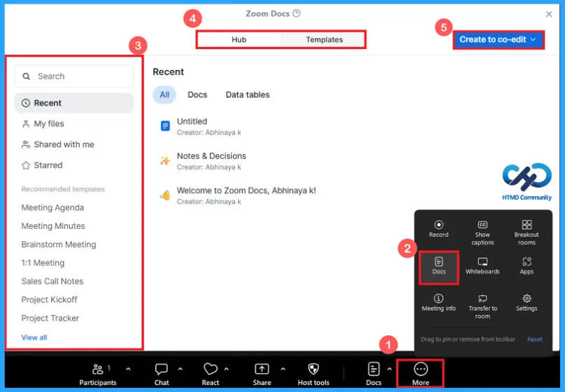Open the Meeting Minutes template
565x392 pixels.
pos(53,226)
